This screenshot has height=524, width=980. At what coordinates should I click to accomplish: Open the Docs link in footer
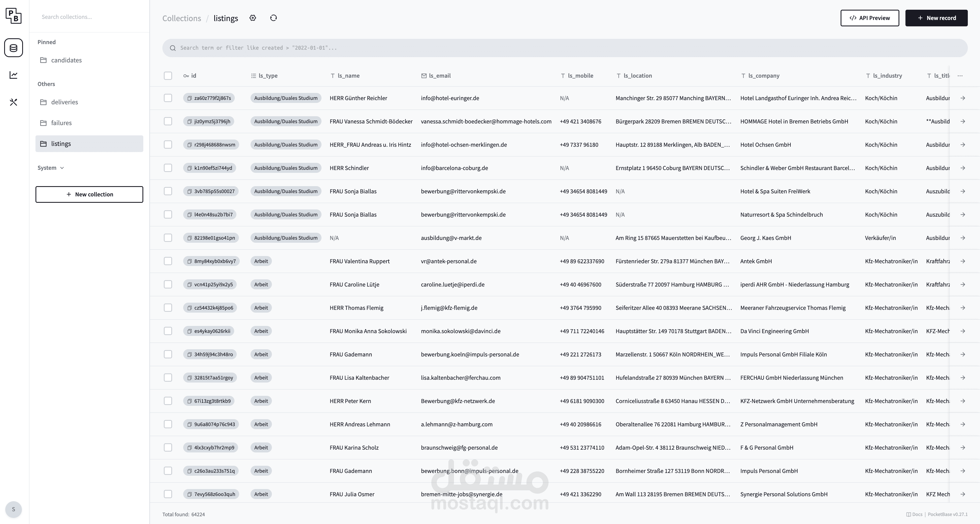click(914, 514)
